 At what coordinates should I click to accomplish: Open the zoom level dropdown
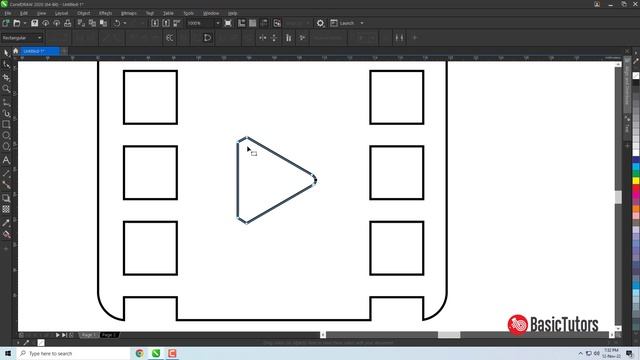[218, 23]
